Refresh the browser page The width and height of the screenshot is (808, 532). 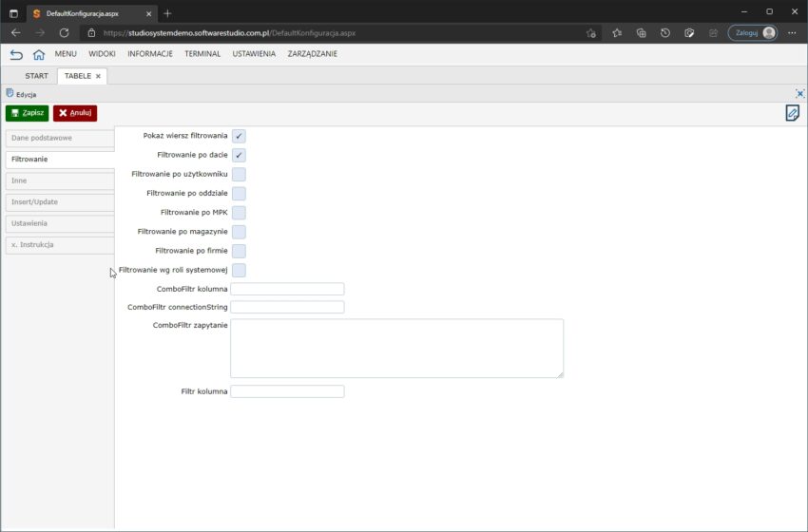64,32
